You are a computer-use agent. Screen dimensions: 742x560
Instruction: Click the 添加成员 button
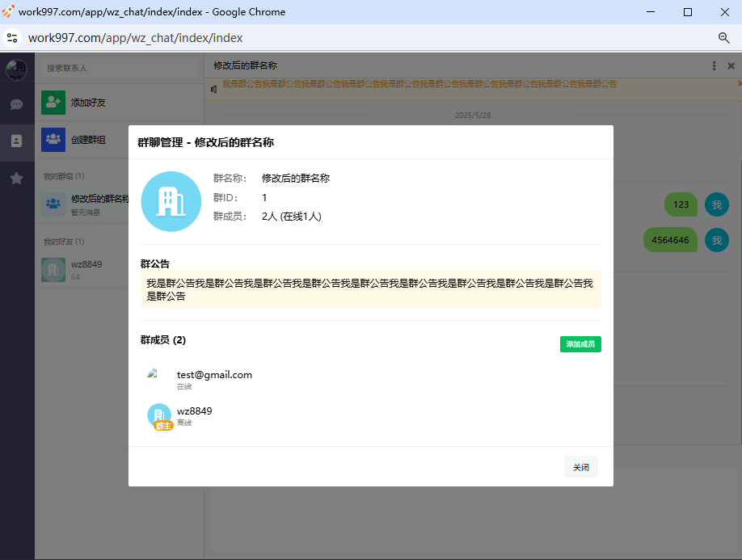(x=580, y=344)
